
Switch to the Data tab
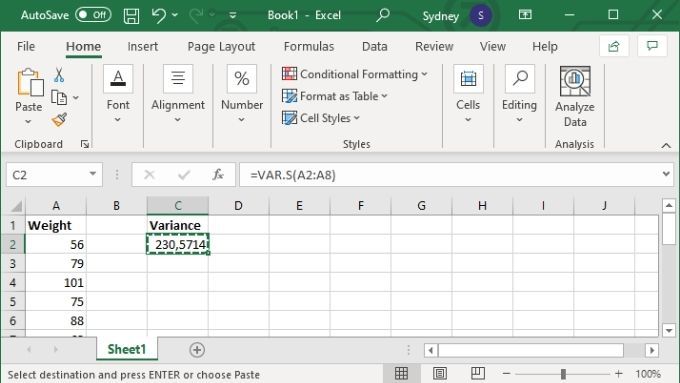coord(375,46)
